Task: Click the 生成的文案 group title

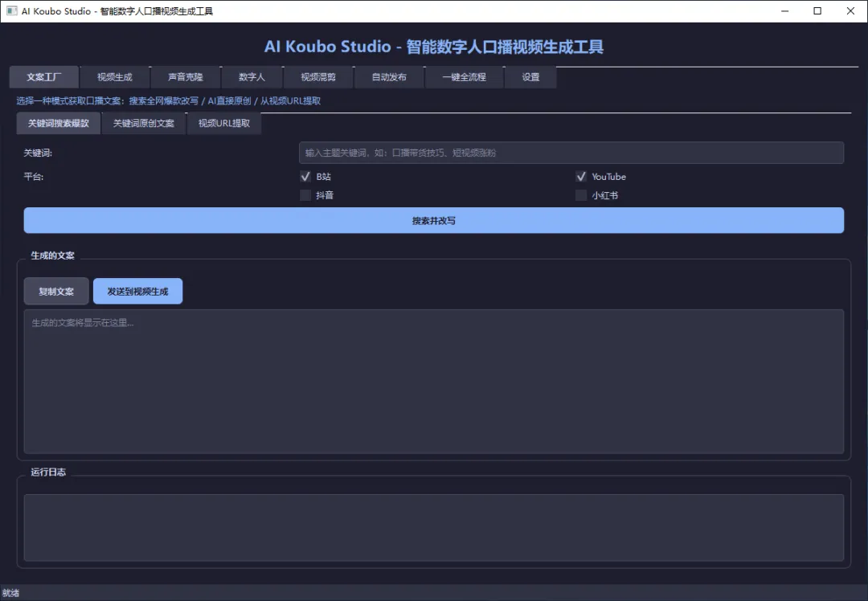Action: click(x=52, y=256)
